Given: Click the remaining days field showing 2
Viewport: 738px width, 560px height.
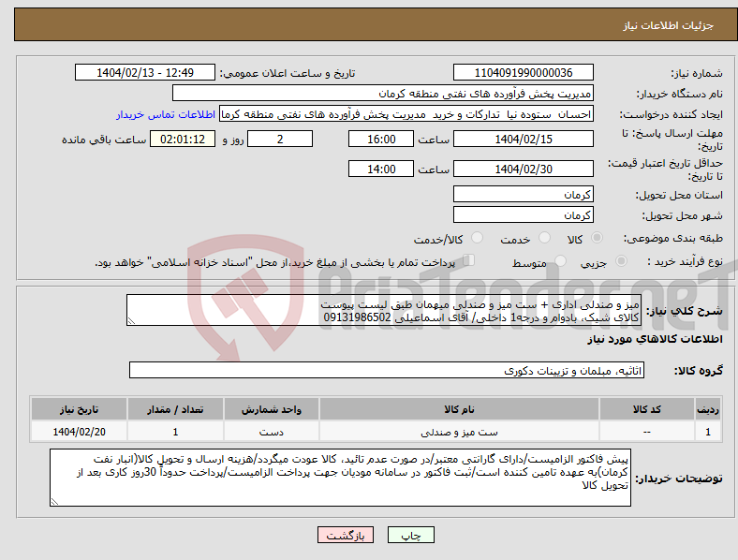Looking at the screenshot, I should click(x=280, y=139).
